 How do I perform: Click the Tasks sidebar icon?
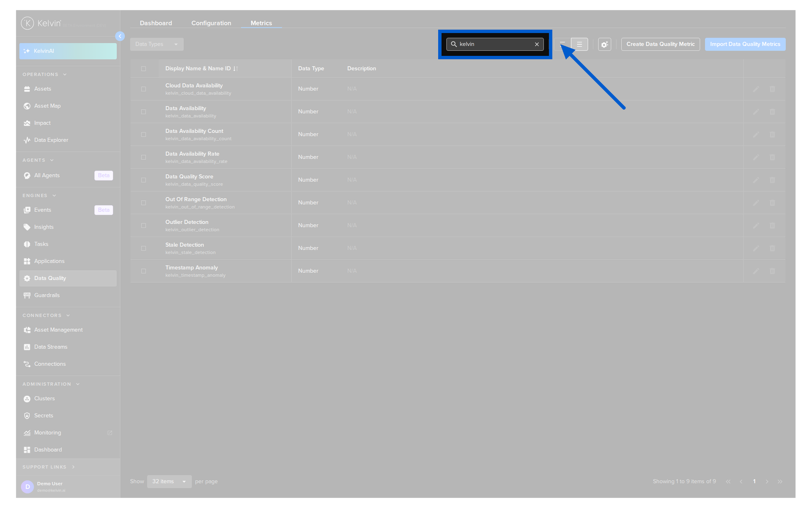[27, 244]
